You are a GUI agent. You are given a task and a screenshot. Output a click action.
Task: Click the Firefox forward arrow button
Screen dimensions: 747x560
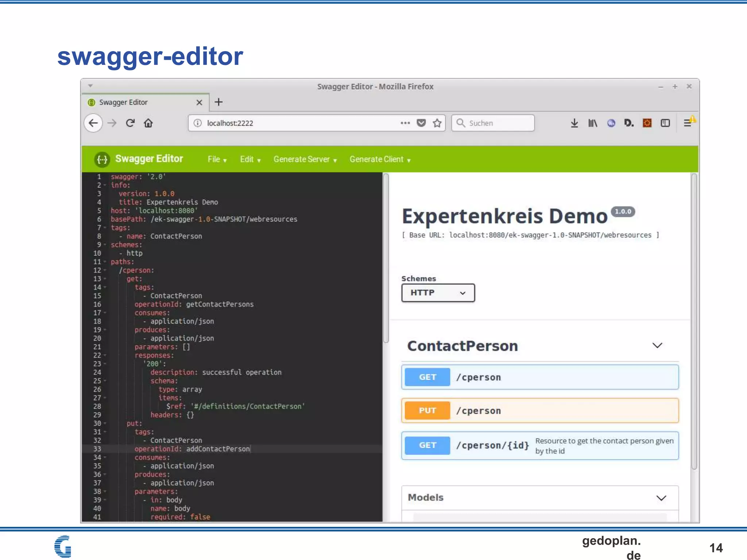[x=112, y=123]
